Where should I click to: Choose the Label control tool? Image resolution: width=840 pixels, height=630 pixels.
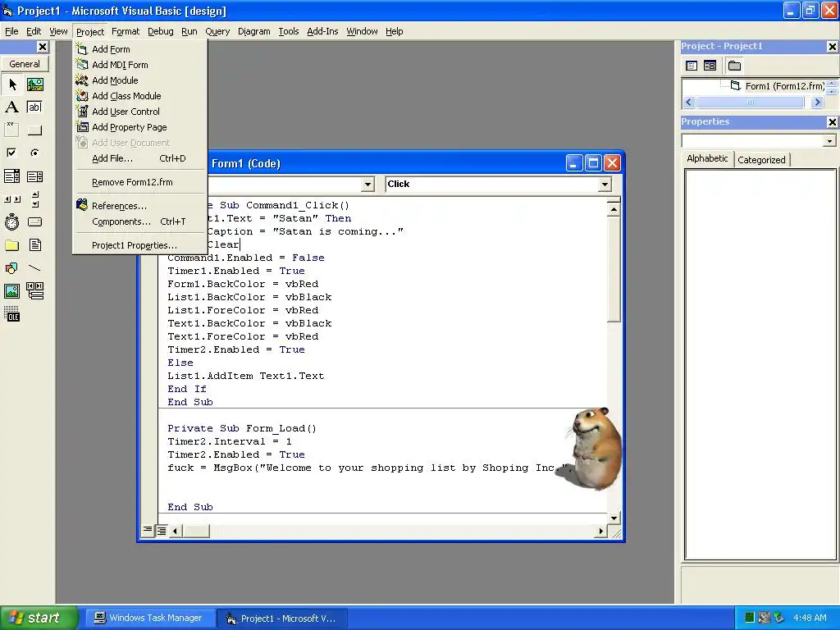(12, 107)
